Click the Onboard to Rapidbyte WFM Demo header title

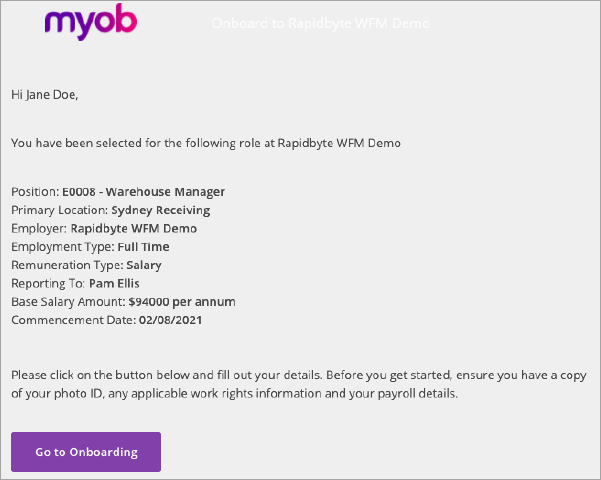tap(320, 23)
